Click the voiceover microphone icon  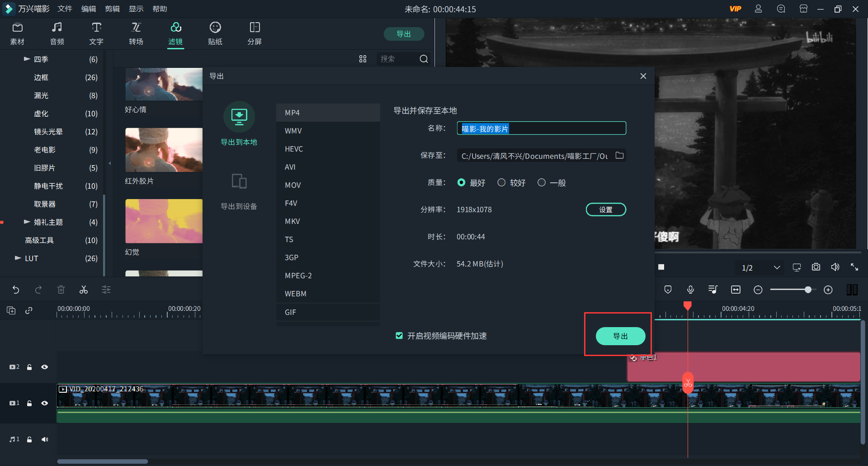690,290
